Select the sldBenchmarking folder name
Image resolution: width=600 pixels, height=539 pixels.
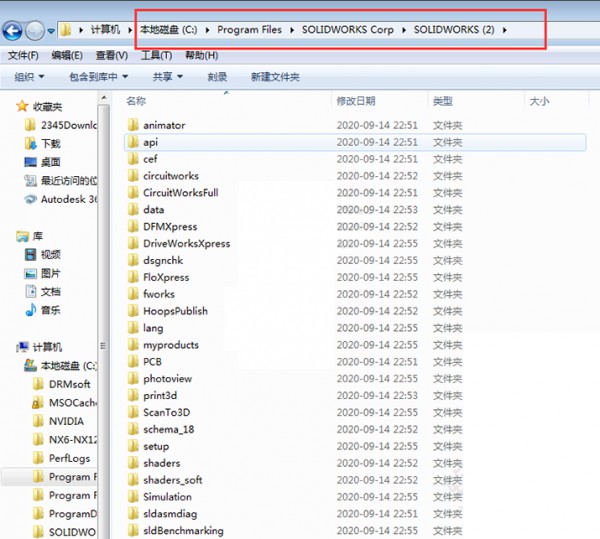(183, 531)
